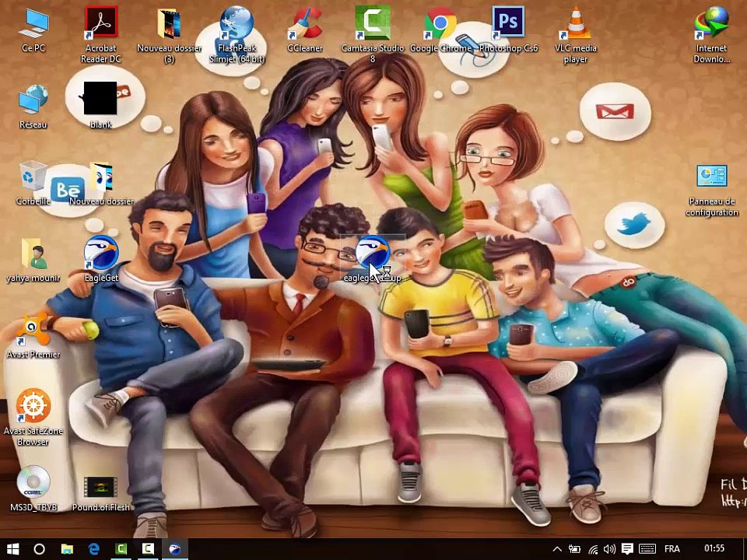Viewport: 747px width, 560px height.
Task: Open the Action Center notifications icon
Action: 627,549
